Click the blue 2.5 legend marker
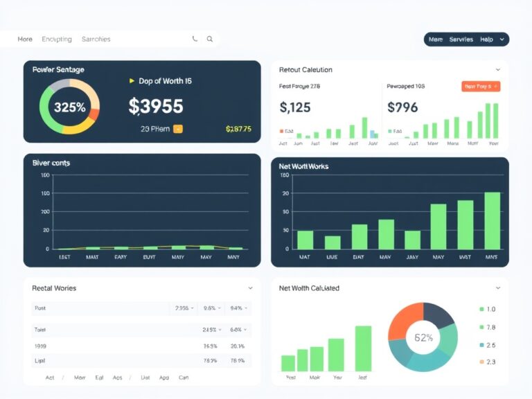 [481, 345]
